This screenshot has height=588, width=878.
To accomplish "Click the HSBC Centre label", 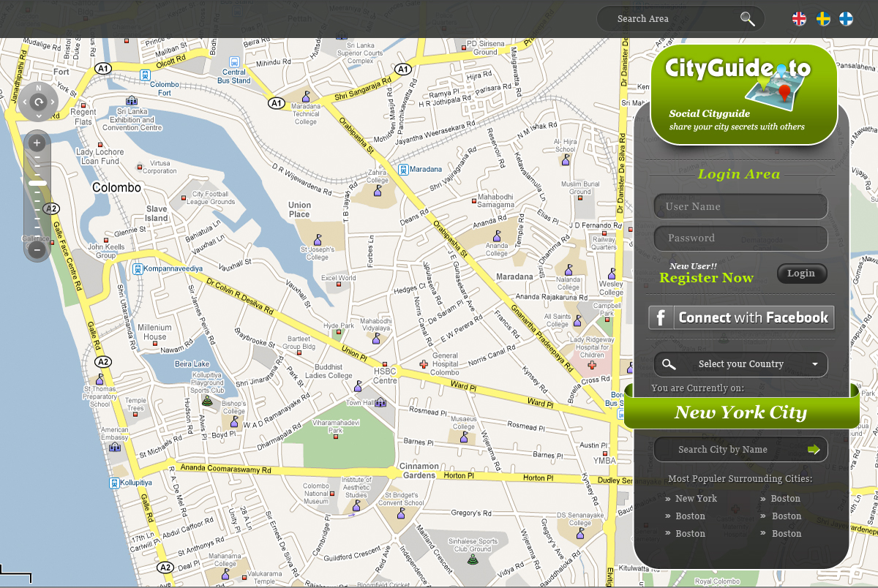I will 386,376.
